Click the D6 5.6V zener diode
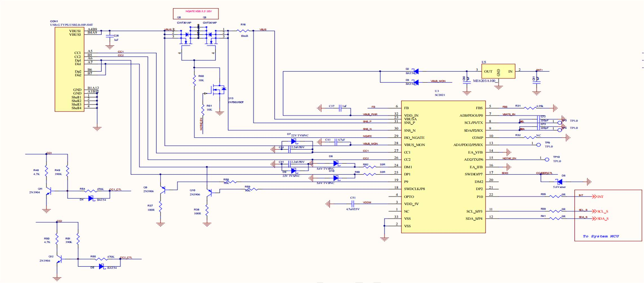This screenshot has height=283, width=644. click(559, 182)
